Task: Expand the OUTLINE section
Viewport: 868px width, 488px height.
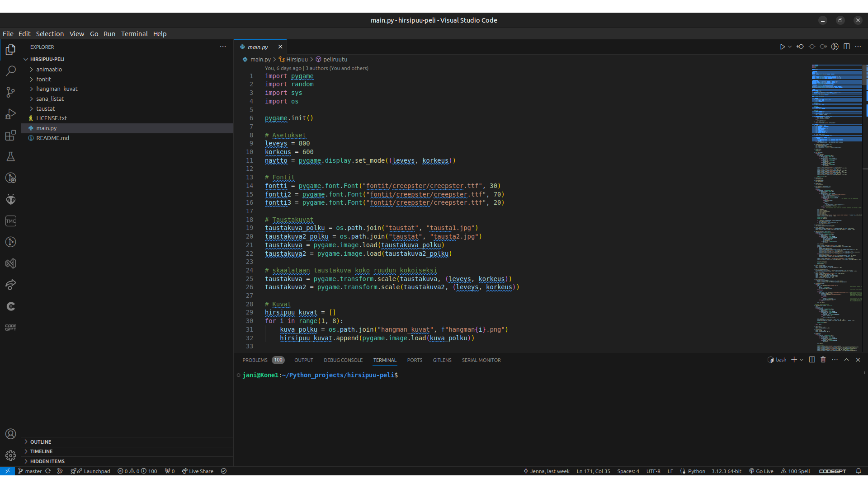Action: pyautogui.click(x=41, y=442)
